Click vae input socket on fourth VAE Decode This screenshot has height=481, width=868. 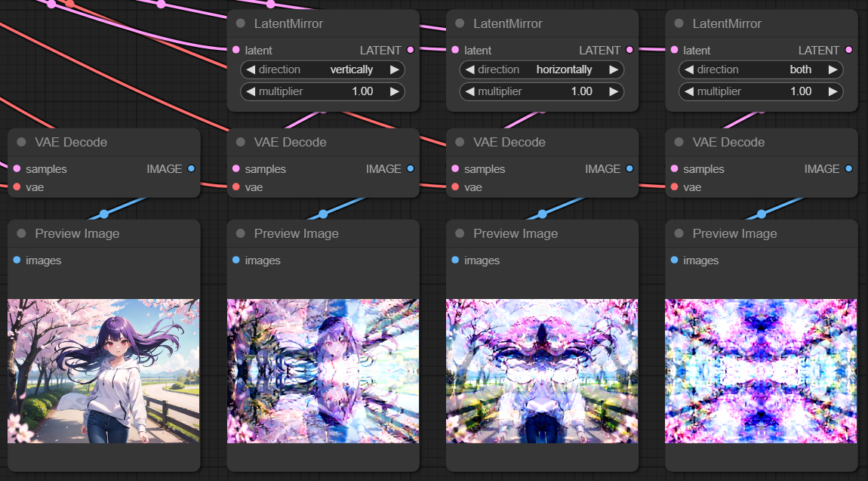click(x=674, y=187)
